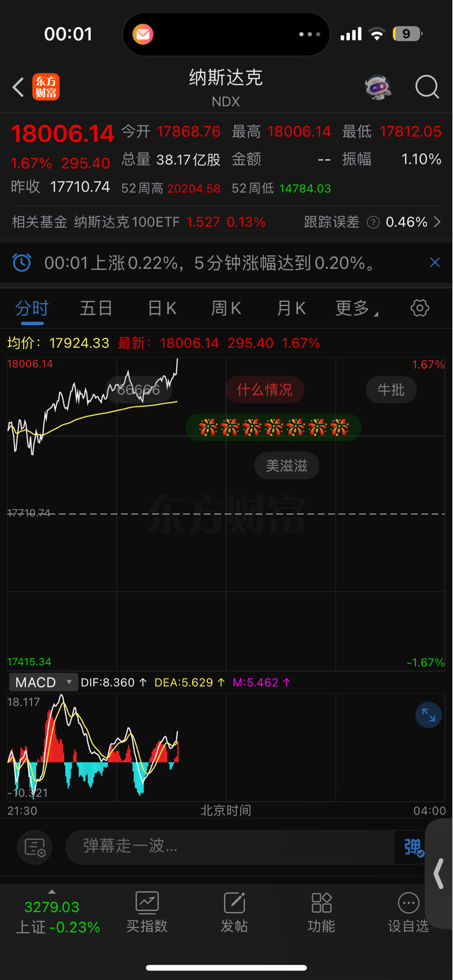Focus the 弹幕走一波 input field
The image size is (453, 980).
click(230, 847)
